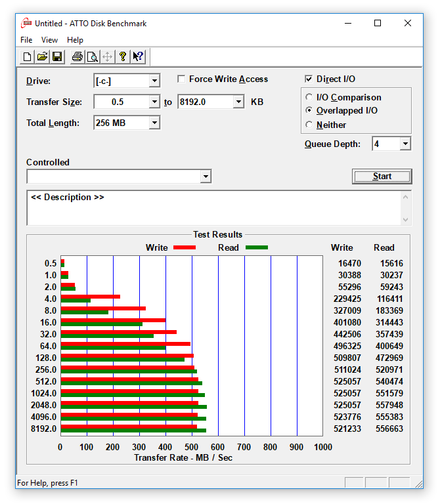
Task: Expand the Queue Depth dropdown
Action: pos(405,144)
